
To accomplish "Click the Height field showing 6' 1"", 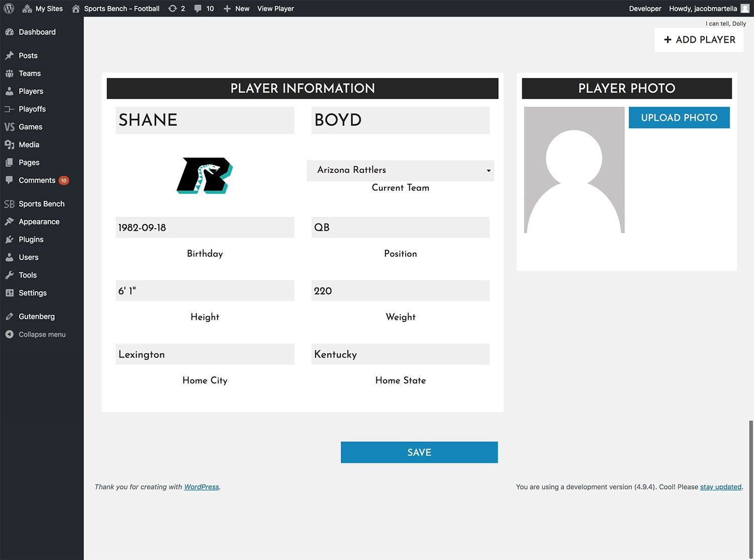I will (205, 291).
